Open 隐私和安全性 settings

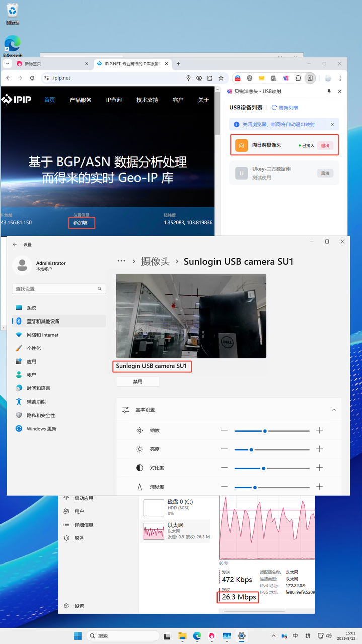tap(59, 415)
